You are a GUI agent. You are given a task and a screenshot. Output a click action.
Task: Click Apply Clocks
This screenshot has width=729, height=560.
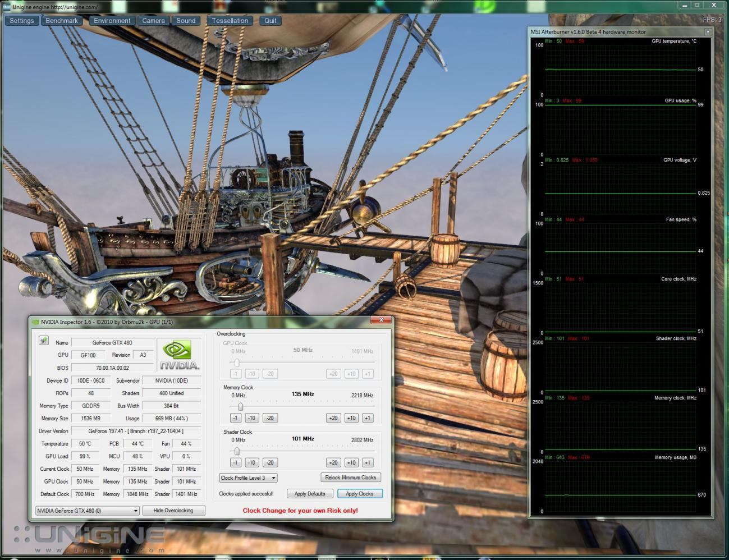(360, 494)
